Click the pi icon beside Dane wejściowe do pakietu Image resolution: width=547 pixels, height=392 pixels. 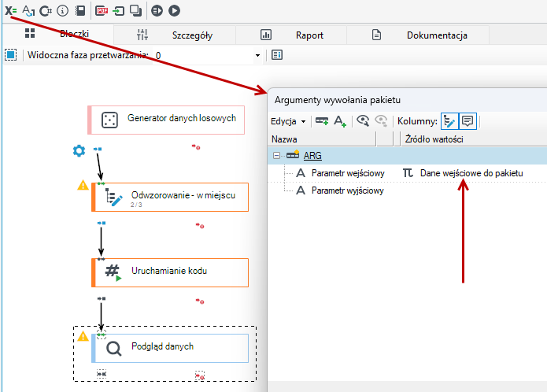pyautogui.click(x=408, y=173)
